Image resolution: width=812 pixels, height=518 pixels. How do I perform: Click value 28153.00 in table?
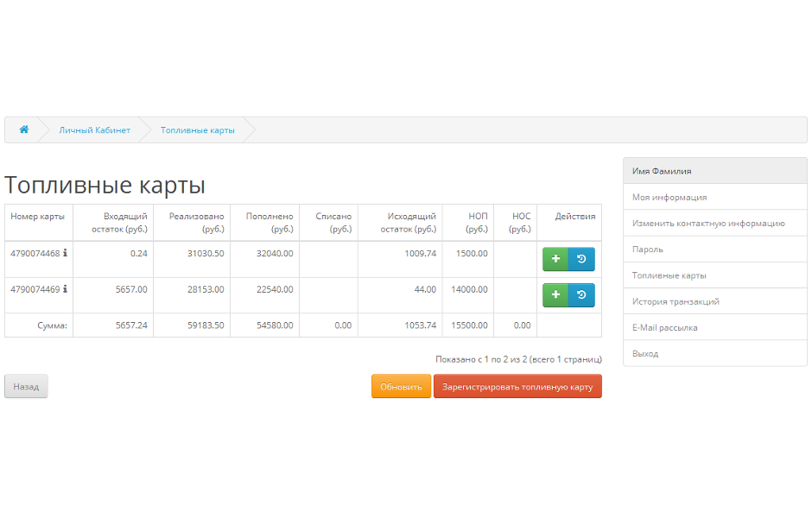click(x=206, y=289)
